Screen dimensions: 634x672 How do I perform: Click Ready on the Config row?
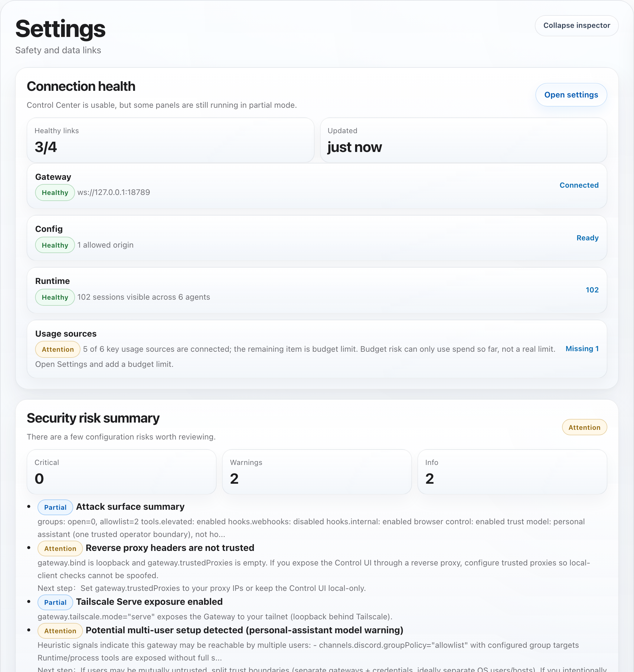[588, 238]
